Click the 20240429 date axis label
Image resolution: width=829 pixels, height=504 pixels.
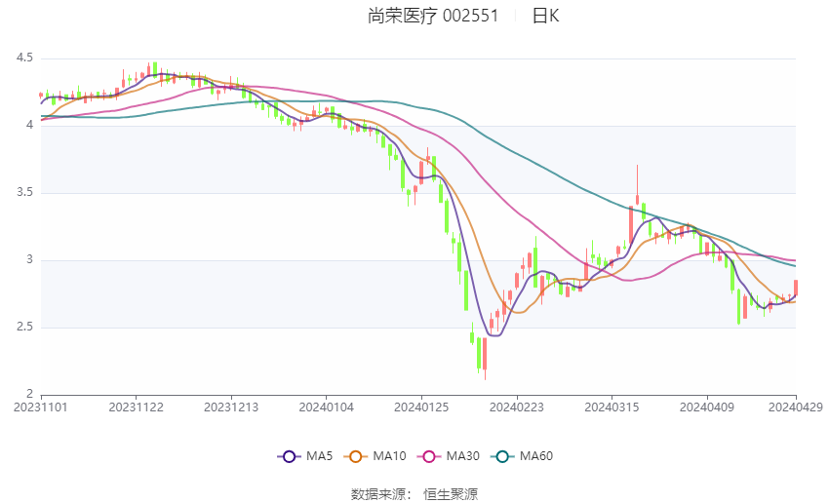(795, 406)
